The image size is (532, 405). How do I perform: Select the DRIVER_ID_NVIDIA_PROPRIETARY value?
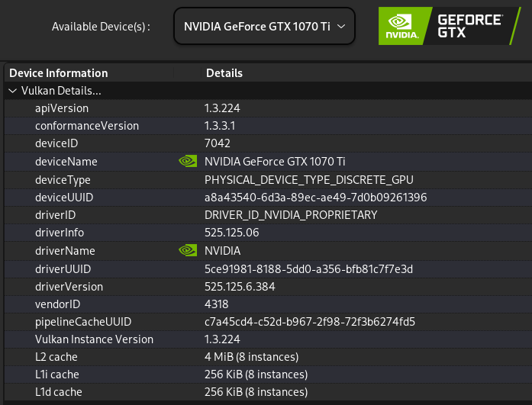pos(291,215)
